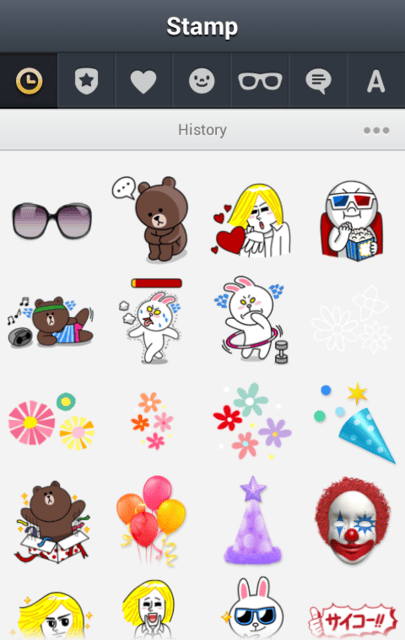The image size is (405, 640).
Task: Select the white outlined flowers stamp
Action: point(352,320)
